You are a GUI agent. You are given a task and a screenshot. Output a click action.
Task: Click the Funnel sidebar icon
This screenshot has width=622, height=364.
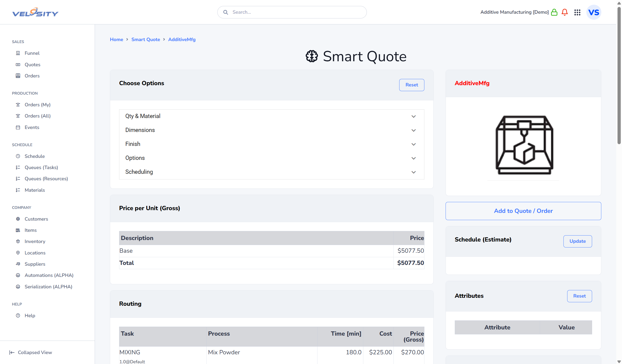coord(18,53)
